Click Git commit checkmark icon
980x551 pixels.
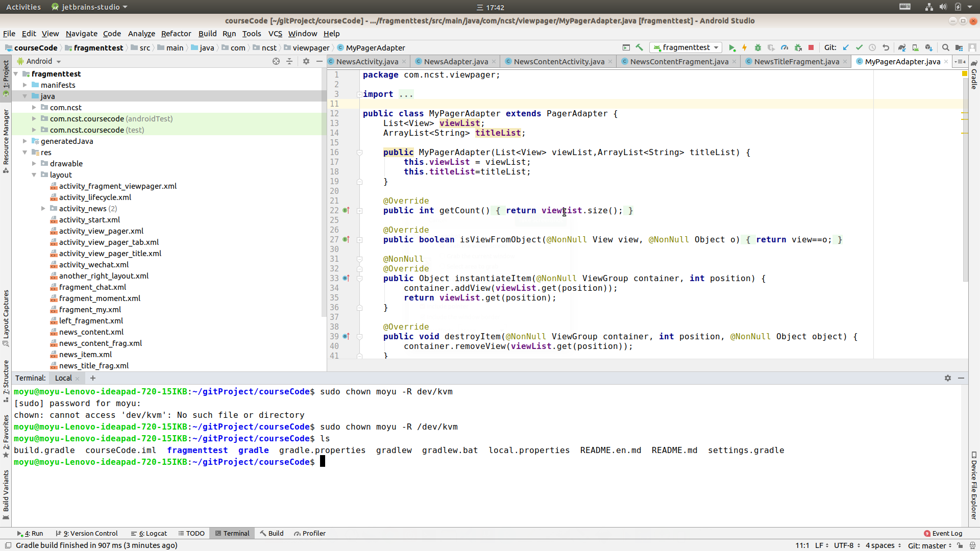point(859,47)
